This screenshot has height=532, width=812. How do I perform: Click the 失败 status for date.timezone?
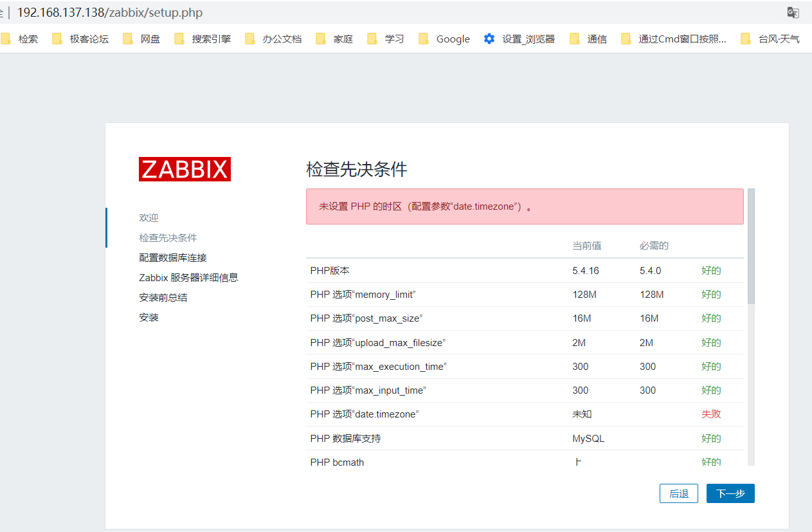pos(711,414)
